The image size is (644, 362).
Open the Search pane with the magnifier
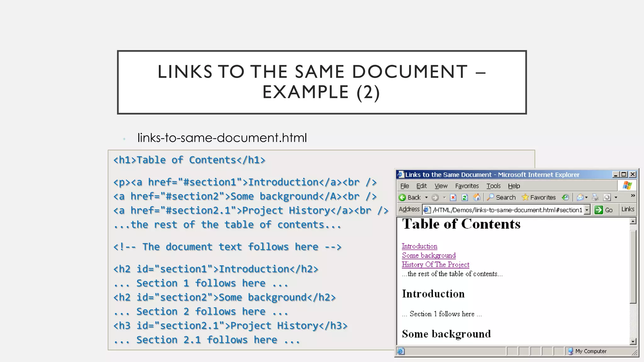(490, 197)
